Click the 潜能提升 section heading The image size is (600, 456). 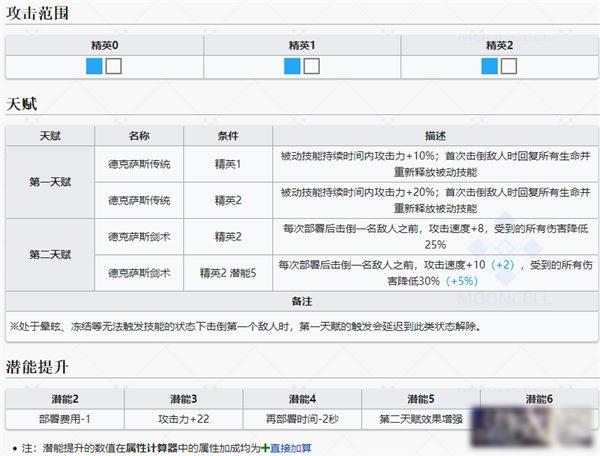point(37,367)
